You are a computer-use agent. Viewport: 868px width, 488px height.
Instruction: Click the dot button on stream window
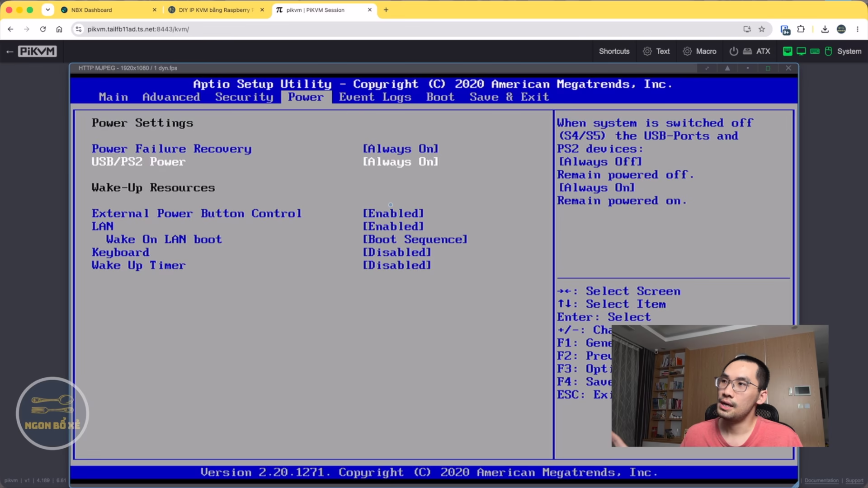pos(748,68)
